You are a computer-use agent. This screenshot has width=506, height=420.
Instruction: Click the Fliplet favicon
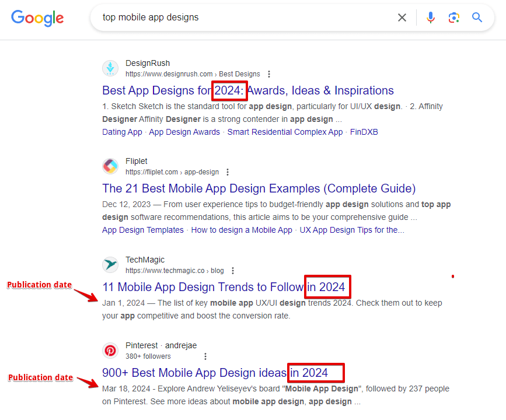tap(110, 166)
